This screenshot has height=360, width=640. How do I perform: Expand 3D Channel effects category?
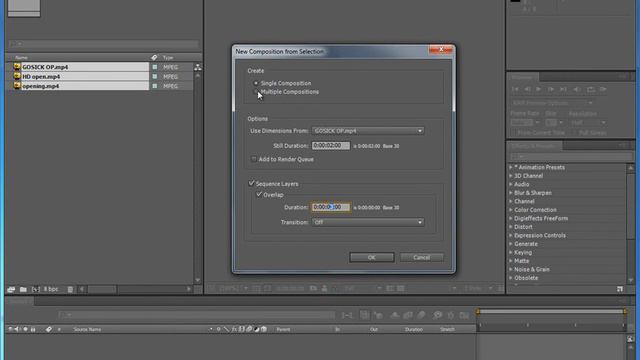point(511,176)
